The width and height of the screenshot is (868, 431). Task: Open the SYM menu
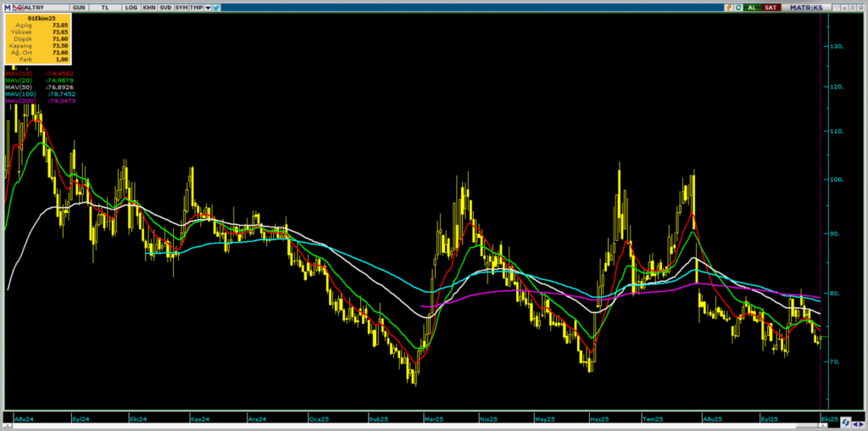coord(181,7)
